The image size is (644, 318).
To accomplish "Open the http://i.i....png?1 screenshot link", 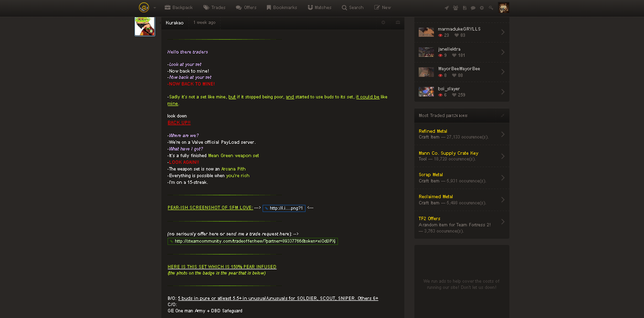I will [284, 208].
